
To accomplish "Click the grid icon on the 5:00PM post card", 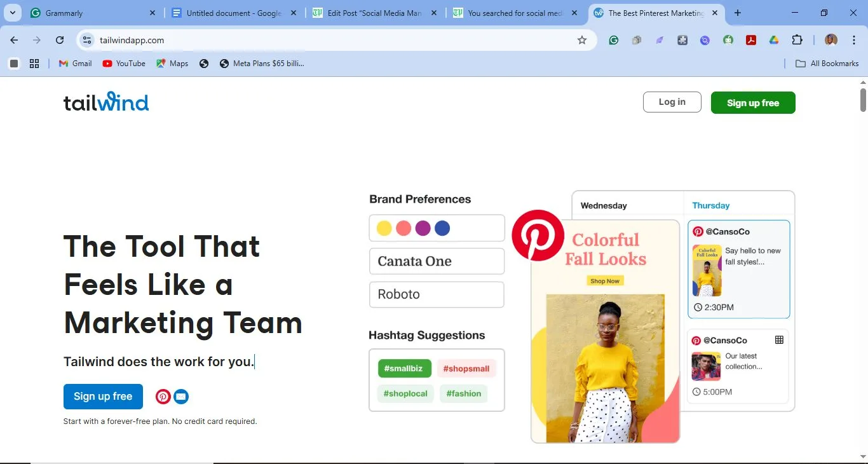I will [x=779, y=340].
